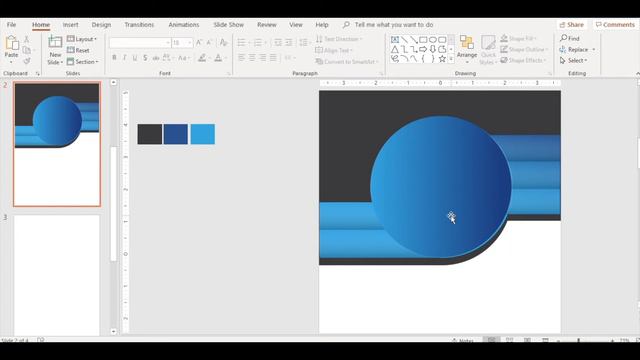Click the Decrease List Level indent icon
640x360 pixels.
[278, 42]
